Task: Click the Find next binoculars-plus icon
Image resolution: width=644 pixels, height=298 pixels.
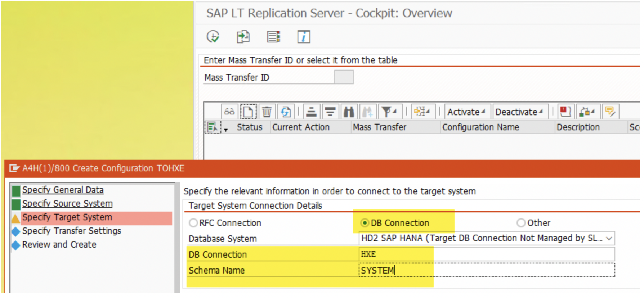Action: [367, 112]
